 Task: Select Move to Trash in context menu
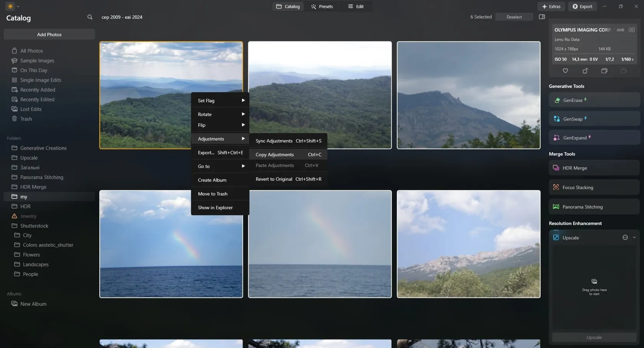click(213, 194)
